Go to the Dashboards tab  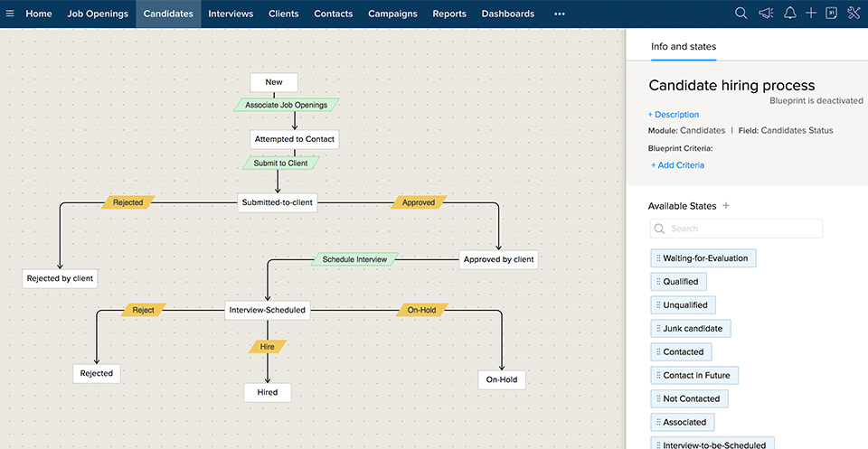click(x=507, y=14)
